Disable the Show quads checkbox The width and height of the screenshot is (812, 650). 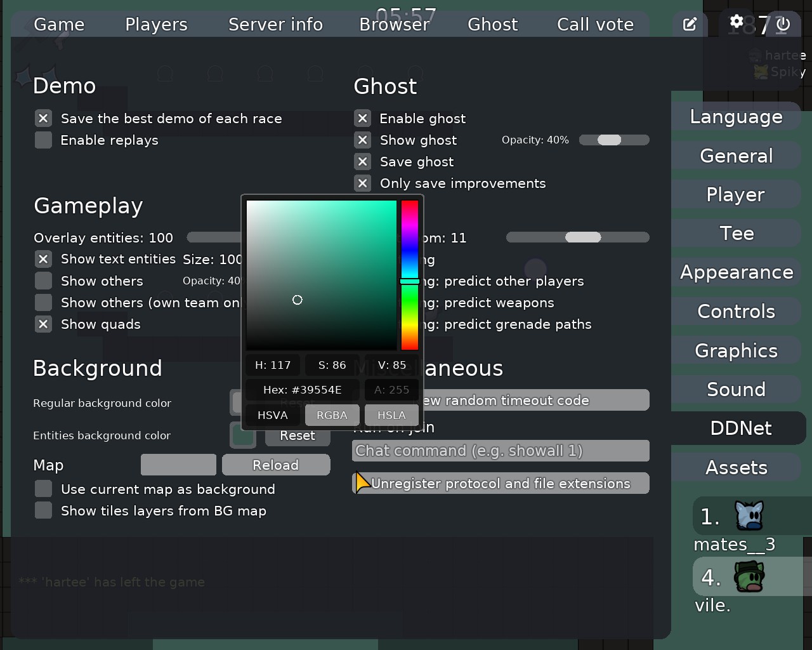[x=43, y=324]
